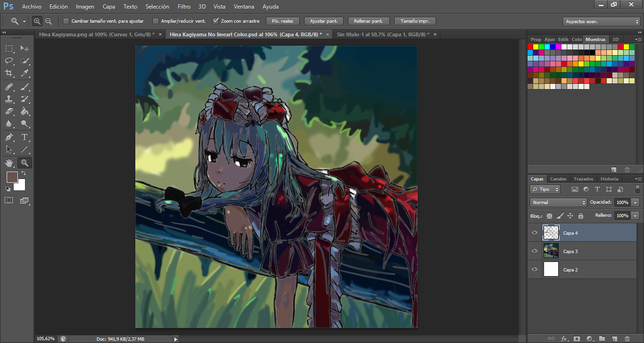Enable 'Cambiar tamaño vent. para ajustar' checkbox
Image resolution: width=644 pixels, height=343 pixels.
click(x=66, y=21)
